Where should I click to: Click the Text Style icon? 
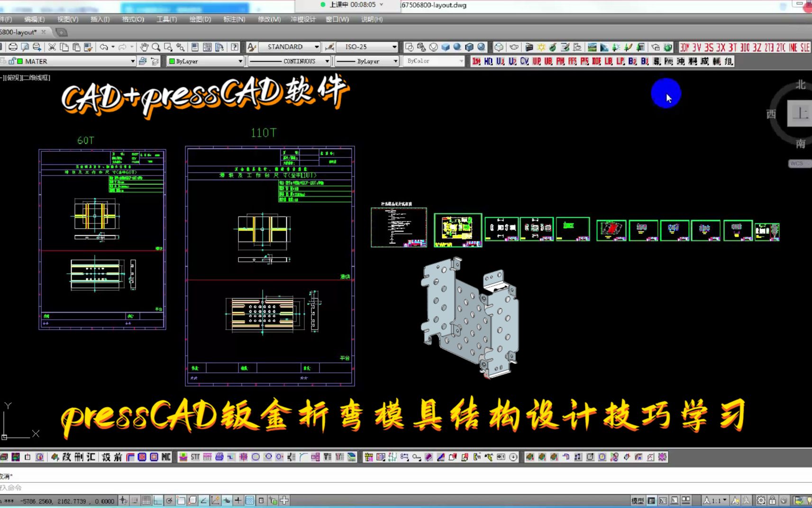point(252,47)
